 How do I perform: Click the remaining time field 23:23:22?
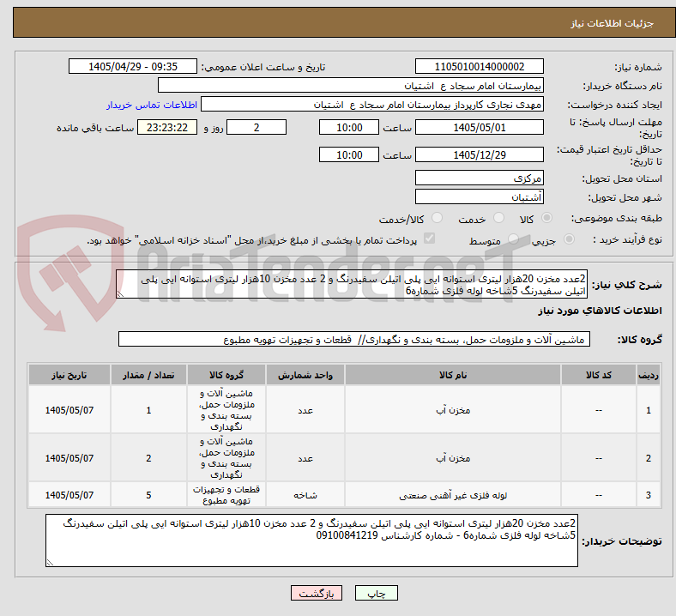pos(167,128)
